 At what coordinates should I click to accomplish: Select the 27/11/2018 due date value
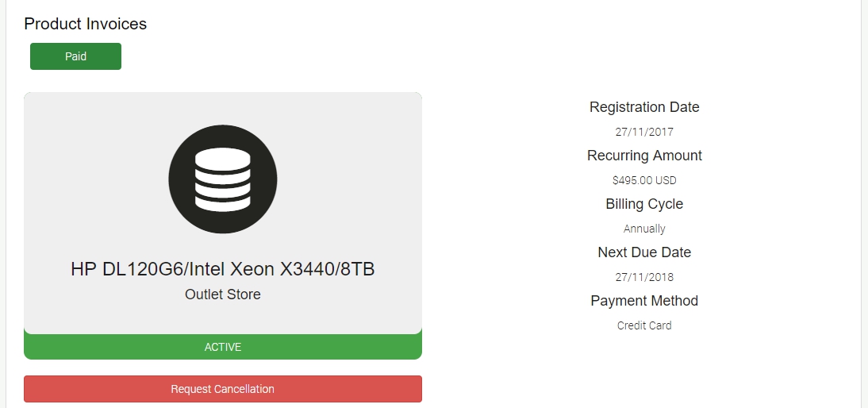[644, 277]
